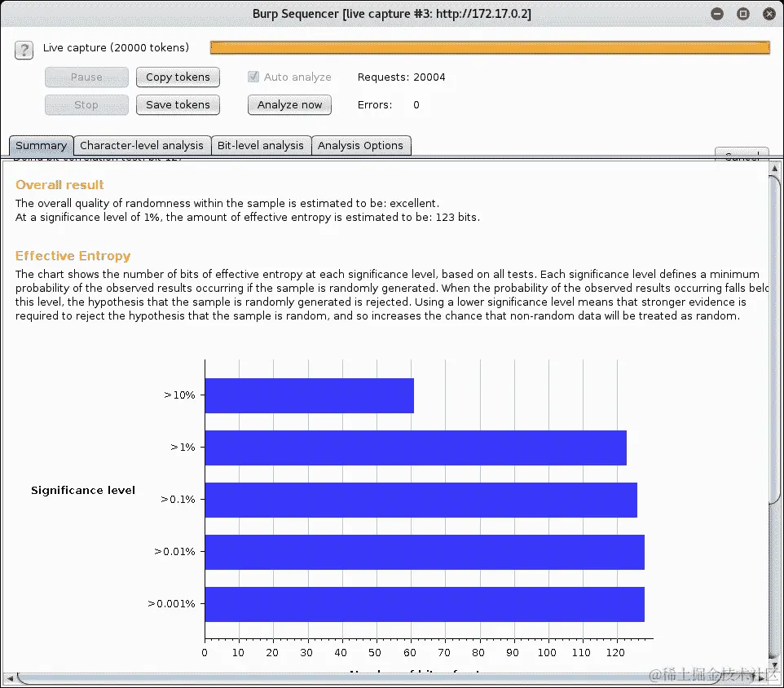Click the Stop button

pyautogui.click(x=86, y=105)
